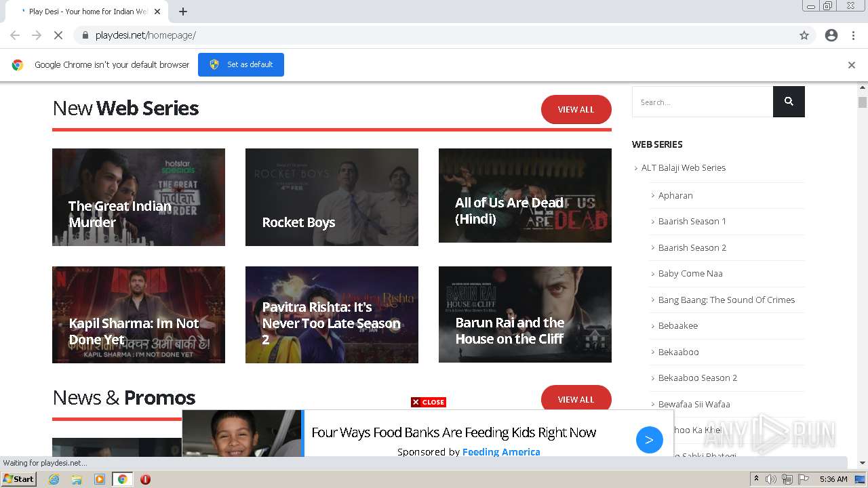
Task: Open the Chrome profile avatar menu
Action: 831,35
